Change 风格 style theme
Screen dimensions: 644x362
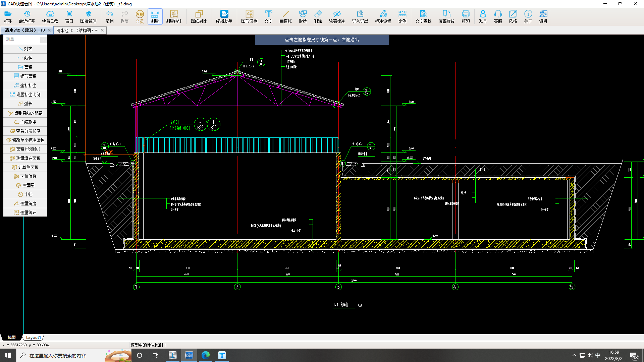coord(513,17)
